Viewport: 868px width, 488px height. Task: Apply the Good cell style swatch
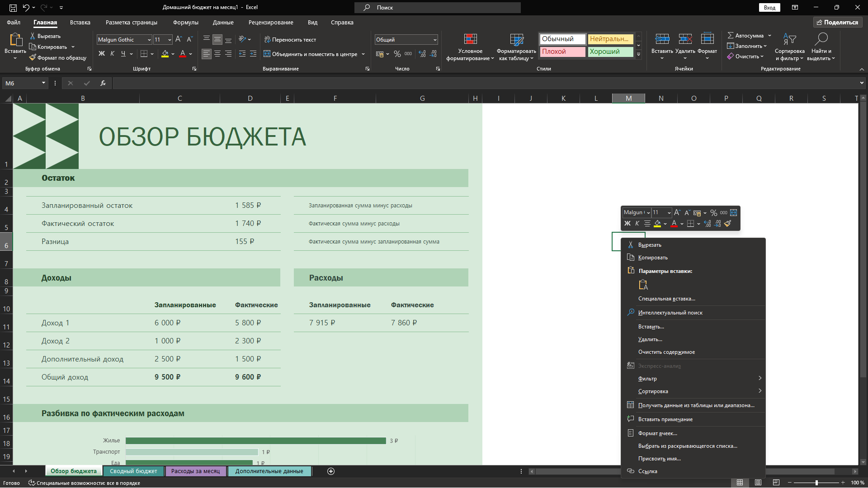[x=610, y=52]
